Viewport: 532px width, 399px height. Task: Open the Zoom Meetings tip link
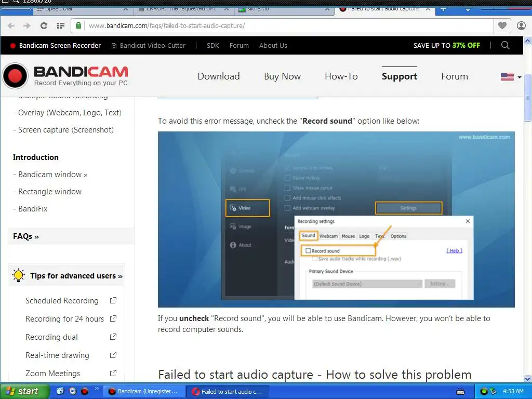coord(53,373)
